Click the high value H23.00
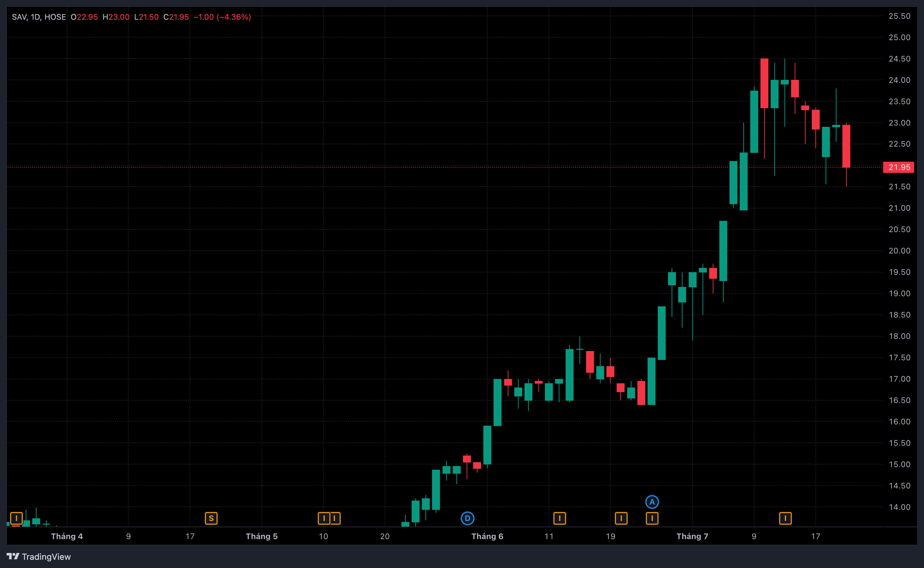This screenshot has width=924, height=568. [116, 17]
